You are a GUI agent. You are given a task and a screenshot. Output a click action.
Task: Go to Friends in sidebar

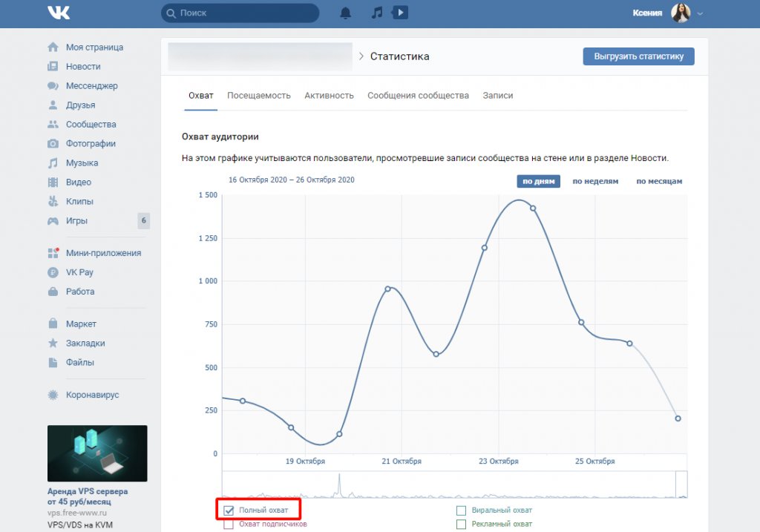[x=80, y=105]
